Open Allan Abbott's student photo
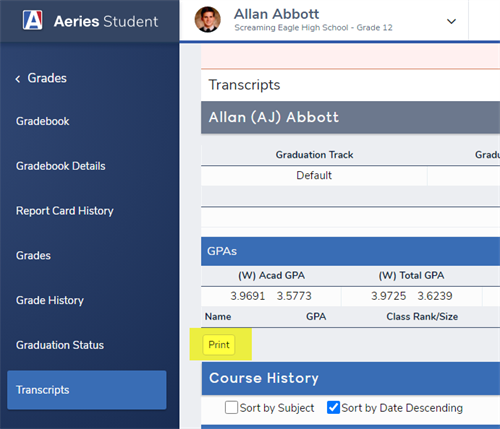 pos(208,20)
